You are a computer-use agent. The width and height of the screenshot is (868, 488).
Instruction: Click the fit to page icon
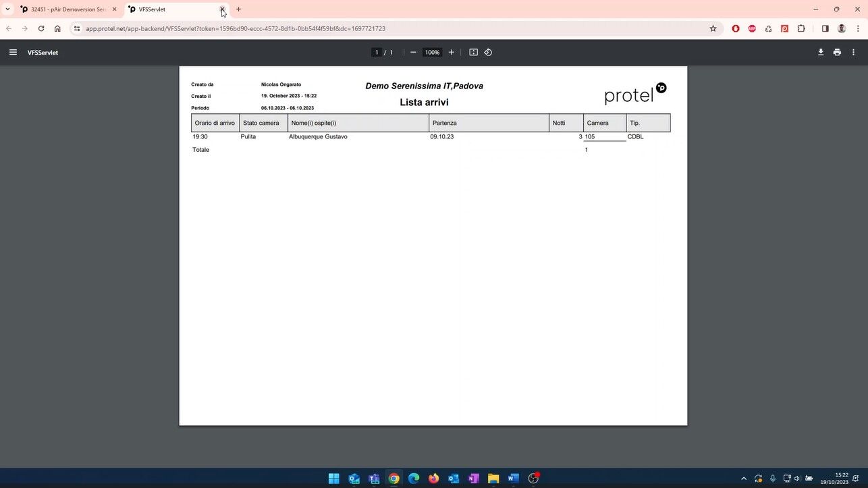point(473,53)
